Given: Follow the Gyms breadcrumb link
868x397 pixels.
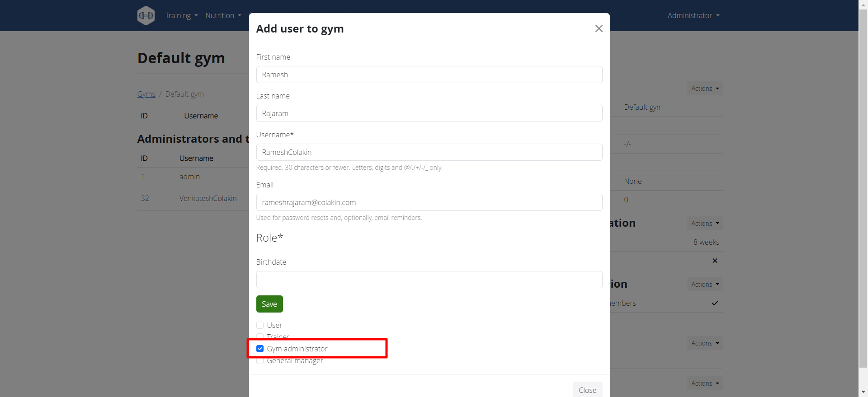Looking at the screenshot, I should tap(146, 94).
